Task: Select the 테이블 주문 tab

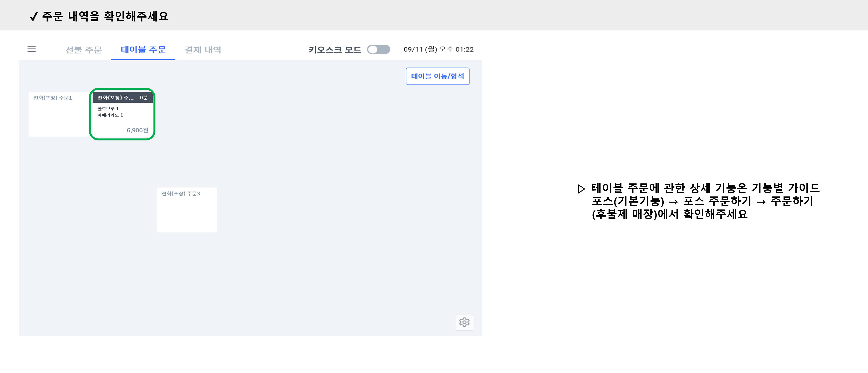Action: pyautogui.click(x=143, y=50)
